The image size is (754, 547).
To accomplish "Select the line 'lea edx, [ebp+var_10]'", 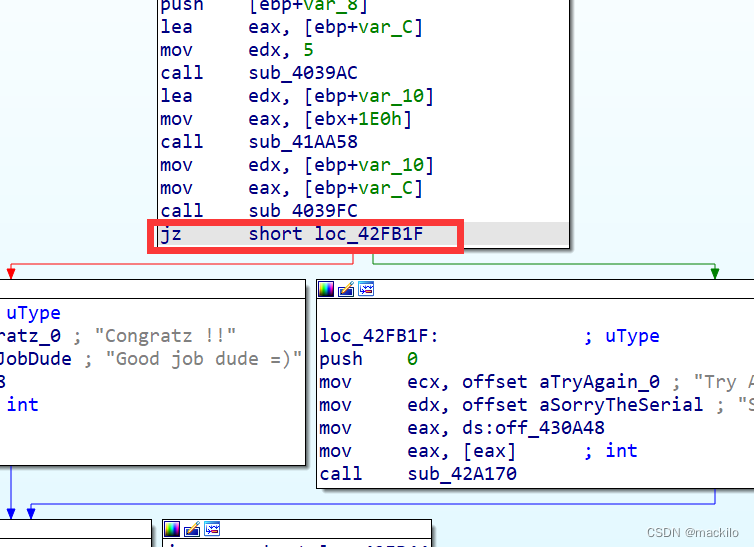I will (297, 96).
